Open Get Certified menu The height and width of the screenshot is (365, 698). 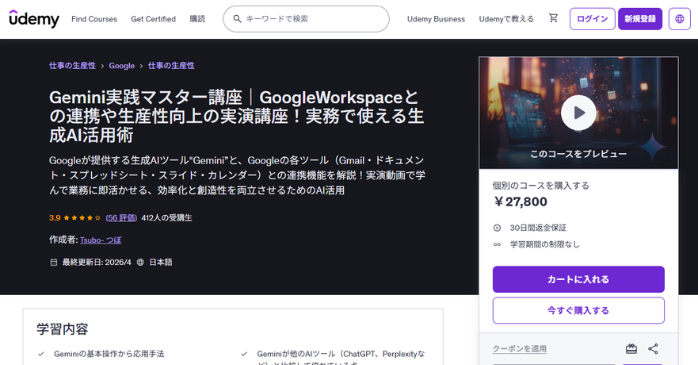click(153, 19)
